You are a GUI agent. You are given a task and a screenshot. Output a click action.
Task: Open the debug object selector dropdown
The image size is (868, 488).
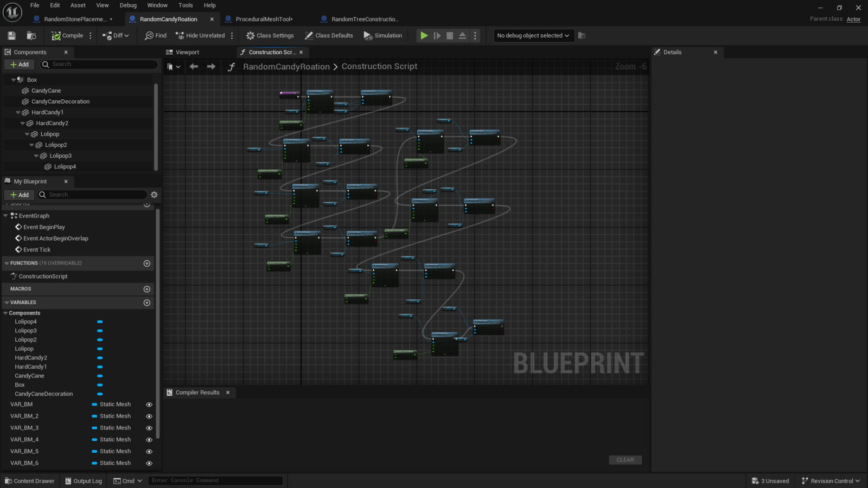pos(533,36)
